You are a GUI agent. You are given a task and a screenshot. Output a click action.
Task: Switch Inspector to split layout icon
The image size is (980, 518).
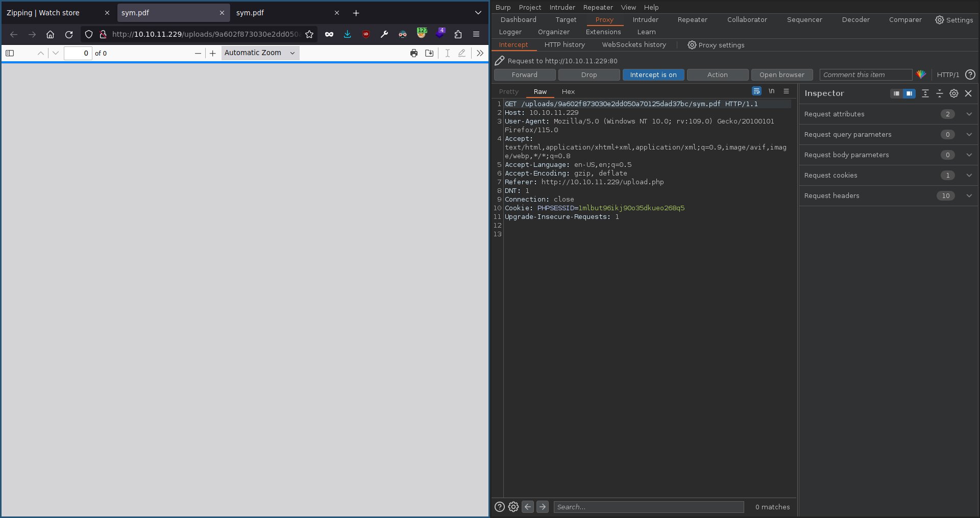coord(909,93)
